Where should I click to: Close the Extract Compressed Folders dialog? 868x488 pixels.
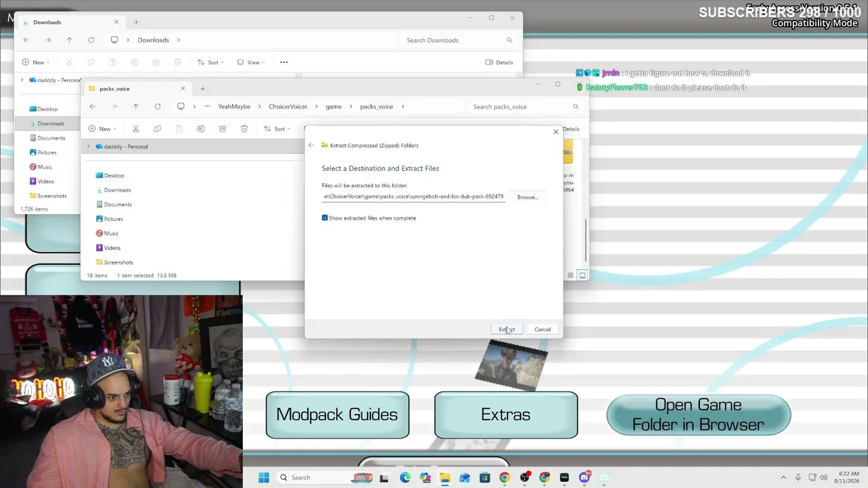[555, 131]
